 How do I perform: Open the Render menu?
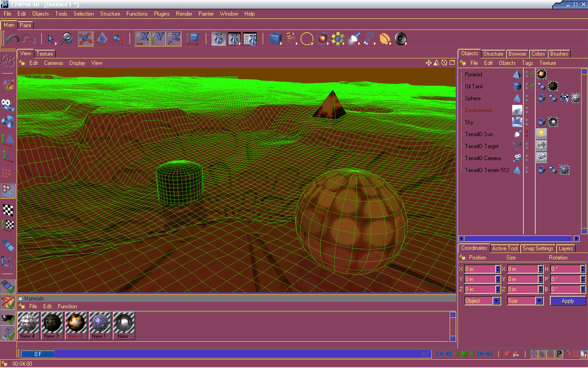184,14
